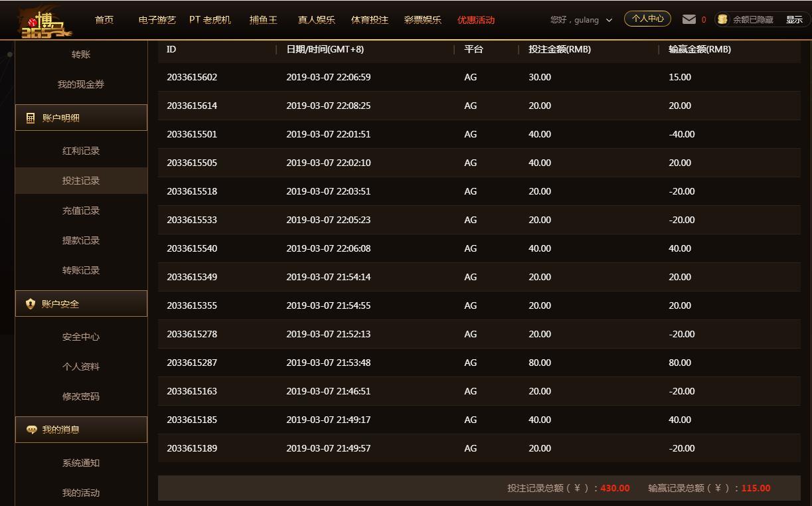Open 我的现金券 in sidebar

81,84
